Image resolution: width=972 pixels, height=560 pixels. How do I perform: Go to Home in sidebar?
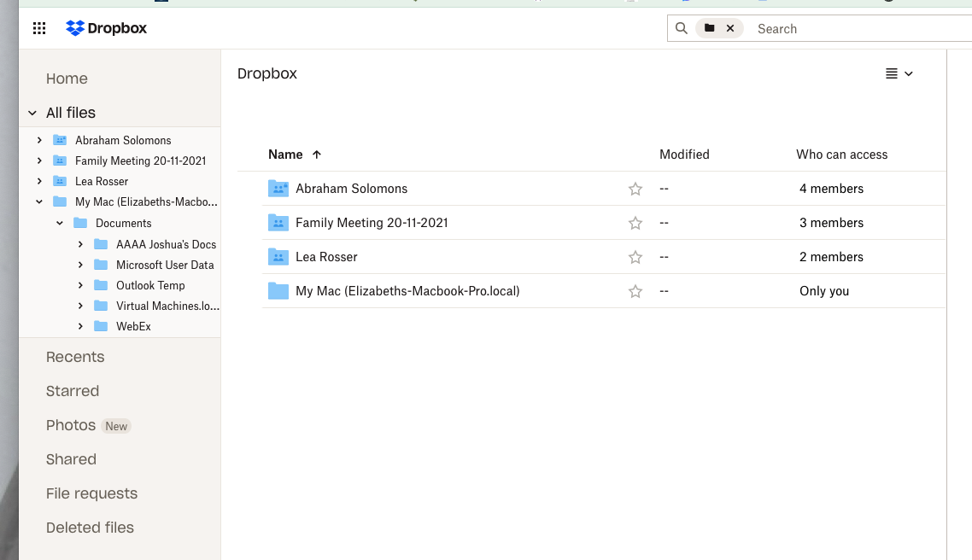click(x=67, y=79)
